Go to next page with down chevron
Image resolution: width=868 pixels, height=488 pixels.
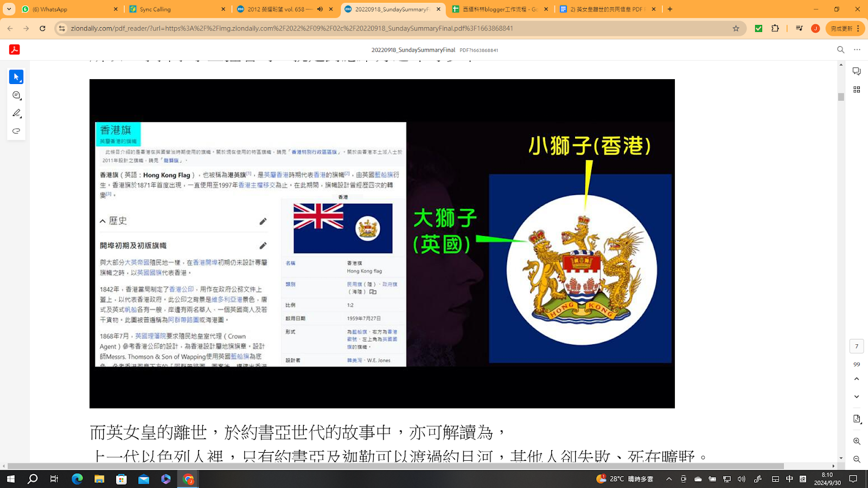click(x=857, y=397)
